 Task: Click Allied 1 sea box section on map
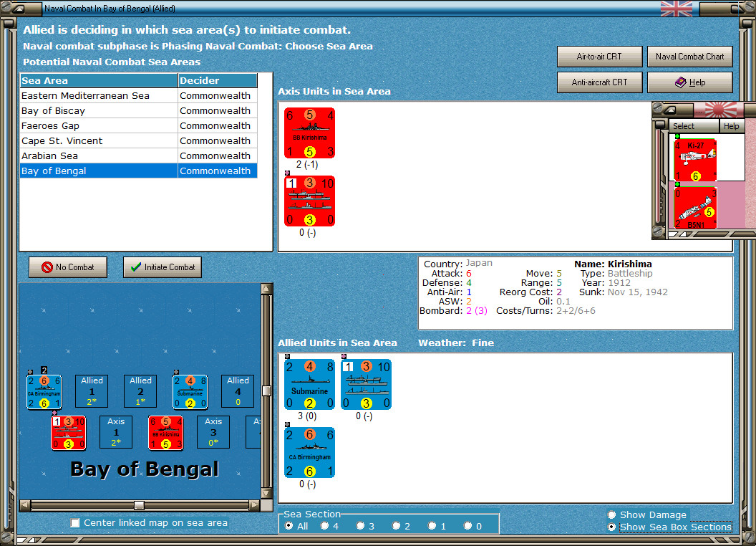click(x=92, y=391)
